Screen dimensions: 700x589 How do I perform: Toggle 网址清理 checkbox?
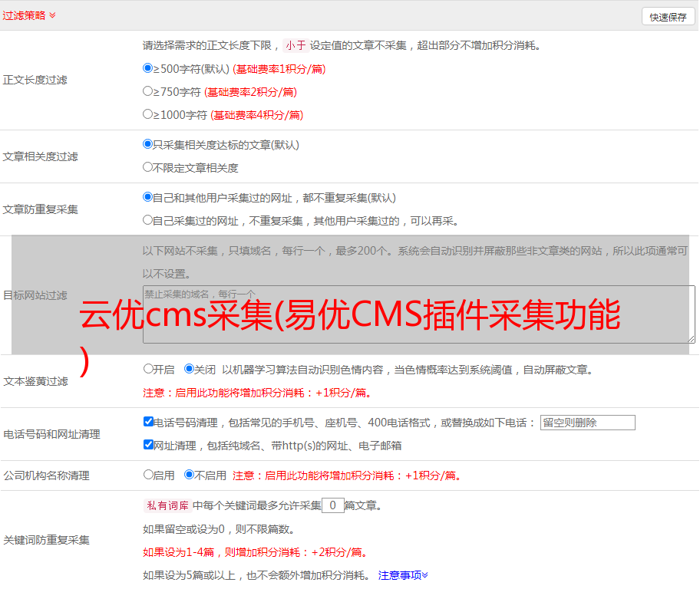click(x=148, y=444)
